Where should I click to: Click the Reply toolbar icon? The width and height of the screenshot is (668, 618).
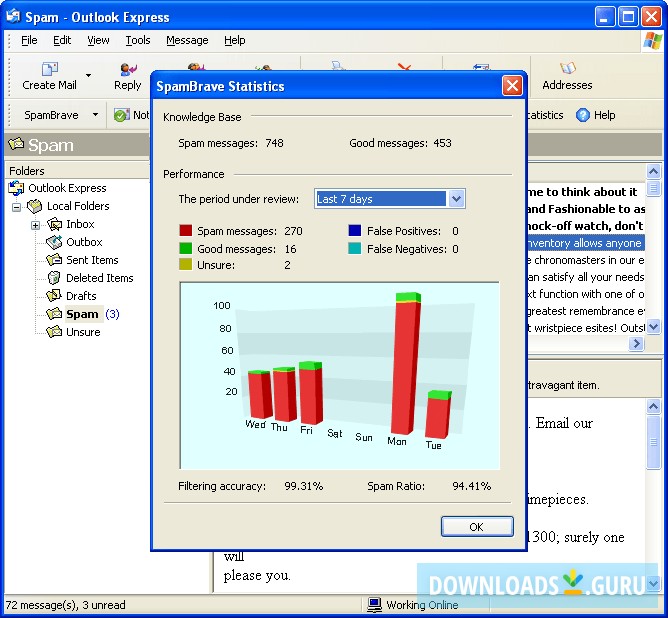tap(128, 69)
